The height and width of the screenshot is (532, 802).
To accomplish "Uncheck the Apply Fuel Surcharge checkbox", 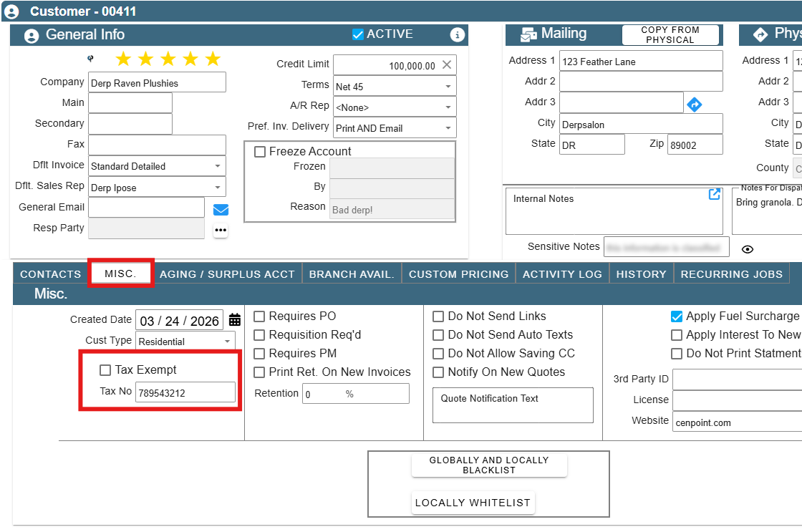I will click(677, 316).
